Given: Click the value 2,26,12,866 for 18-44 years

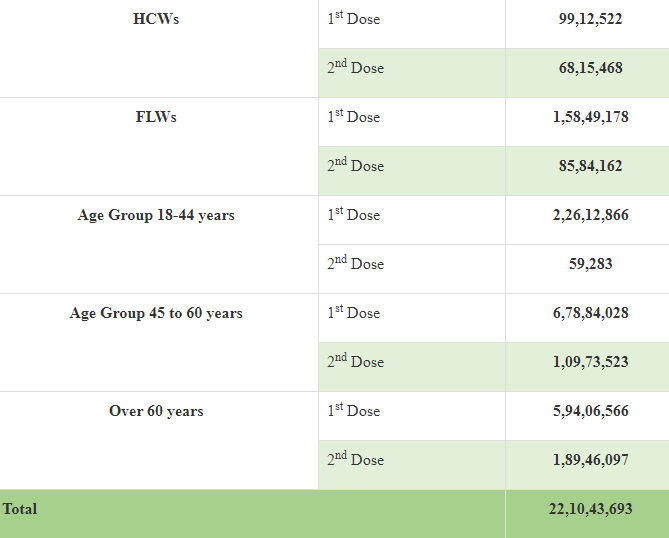Looking at the screenshot, I should click(x=590, y=215).
